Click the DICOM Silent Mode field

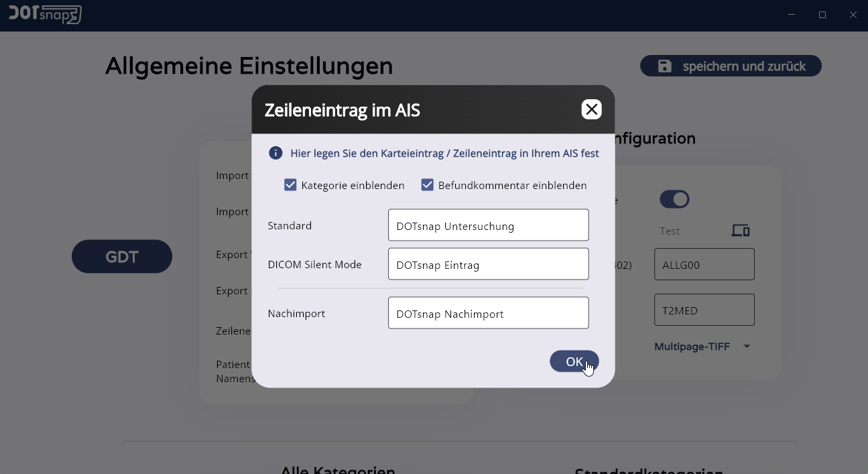pos(488,264)
